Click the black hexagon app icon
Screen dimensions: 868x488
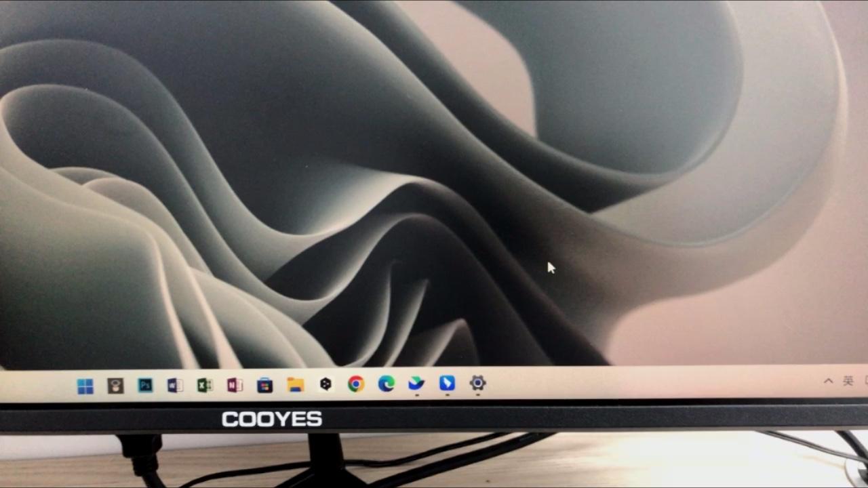pyautogui.click(x=325, y=384)
